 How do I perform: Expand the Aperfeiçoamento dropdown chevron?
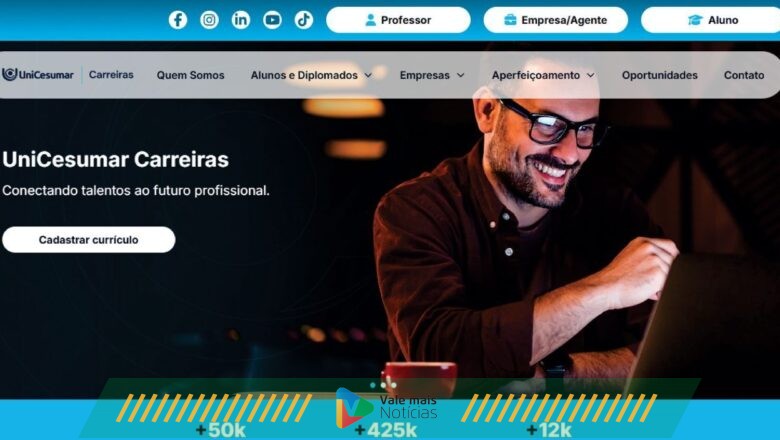[590, 76]
